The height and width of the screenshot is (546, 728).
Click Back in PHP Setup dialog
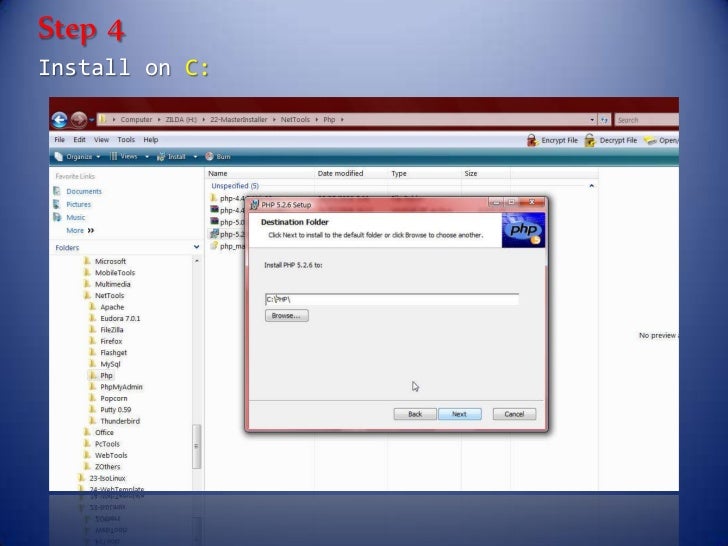click(x=415, y=414)
